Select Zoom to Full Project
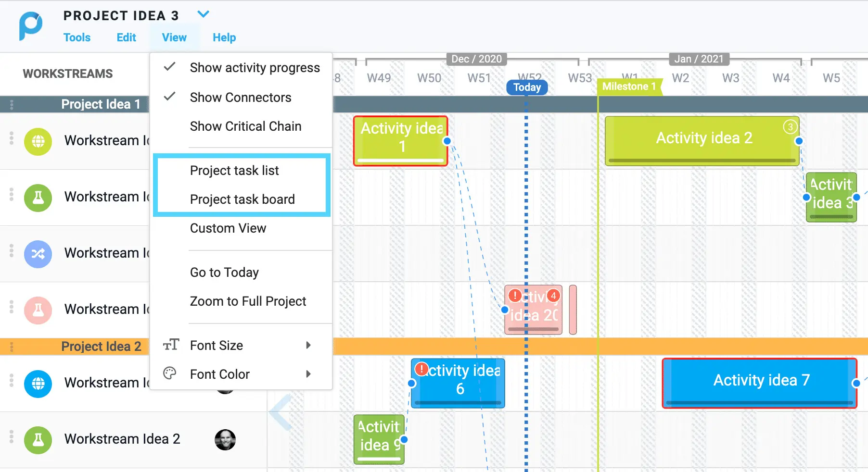 (x=248, y=301)
